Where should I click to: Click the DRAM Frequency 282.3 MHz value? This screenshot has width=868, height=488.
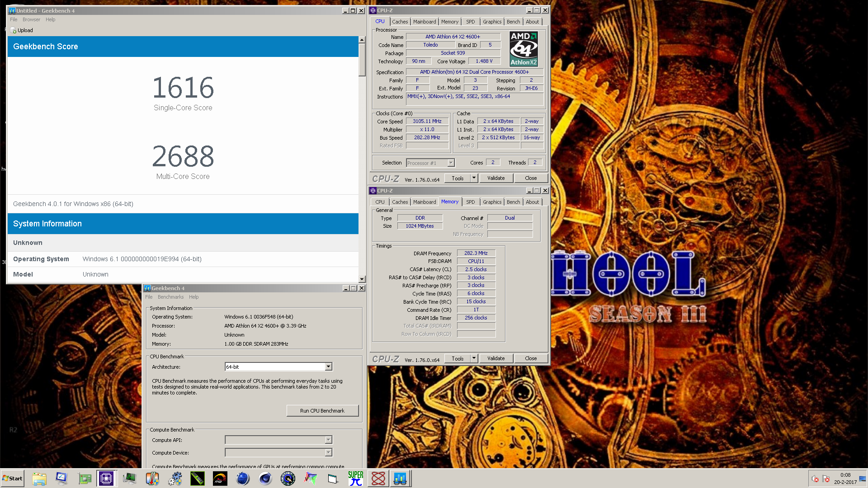[476, 253]
